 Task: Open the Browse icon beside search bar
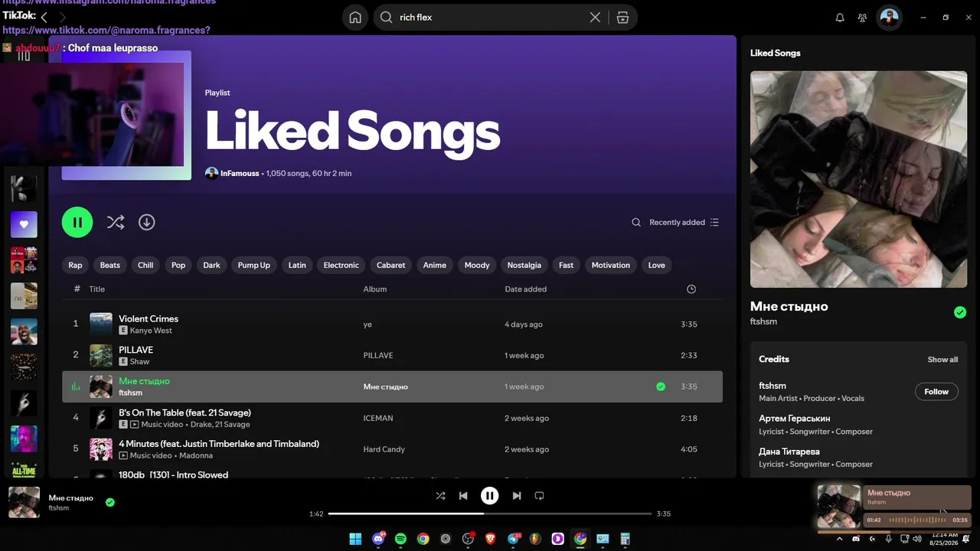(622, 18)
